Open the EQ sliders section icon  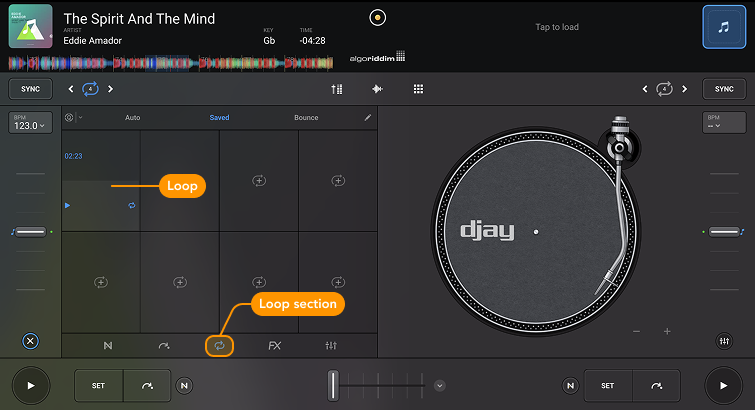pyautogui.click(x=331, y=346)
